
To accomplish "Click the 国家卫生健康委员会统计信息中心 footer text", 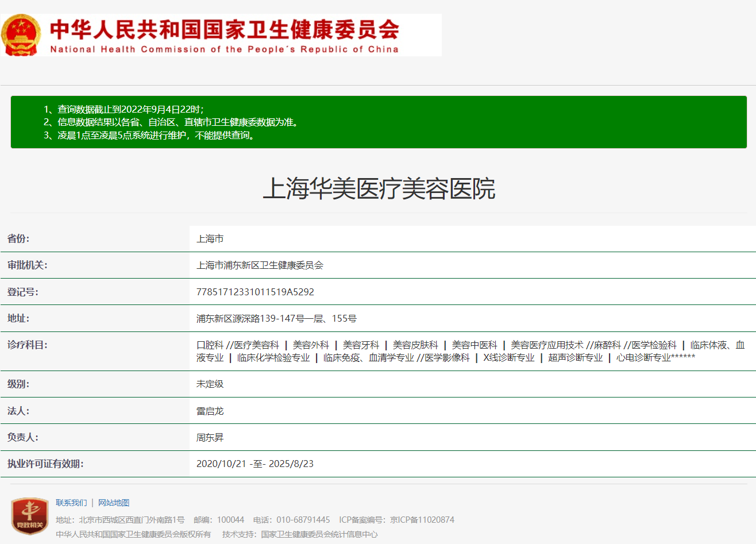I will click(319, 534).
